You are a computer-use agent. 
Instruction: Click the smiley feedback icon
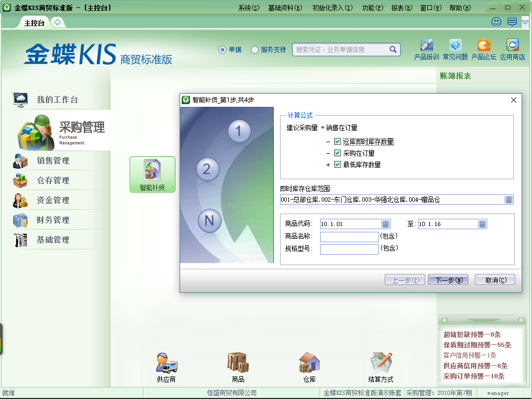pyautogui.click(x=497, y=22)
